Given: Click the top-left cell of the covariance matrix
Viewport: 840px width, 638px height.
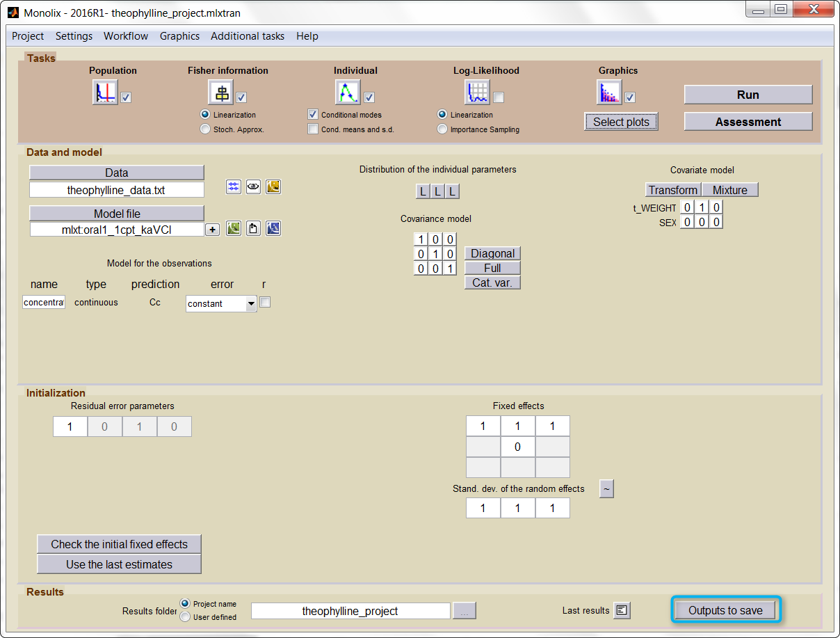Looking at the screenshot, I should 420,240.
